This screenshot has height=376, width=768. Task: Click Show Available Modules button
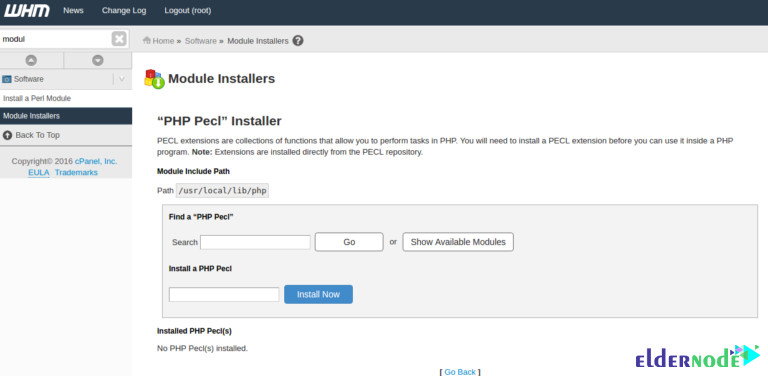458,242
